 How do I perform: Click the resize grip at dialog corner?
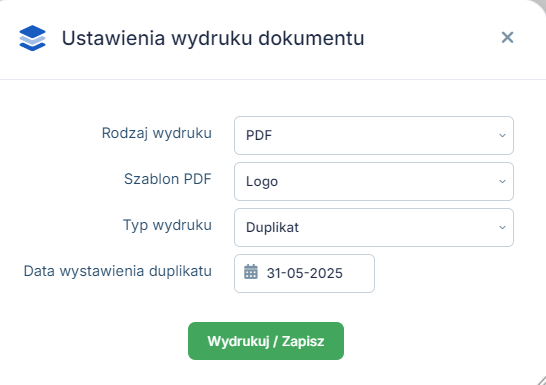click(540, 379)
